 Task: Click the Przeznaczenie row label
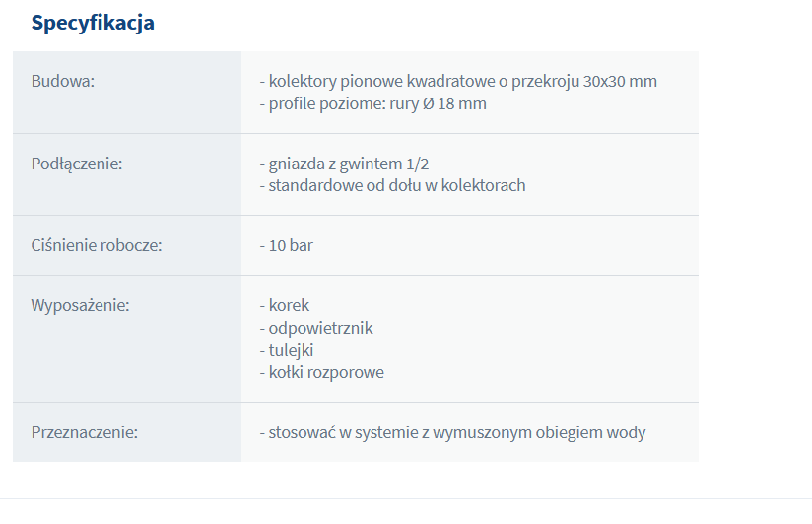[85, 432]
